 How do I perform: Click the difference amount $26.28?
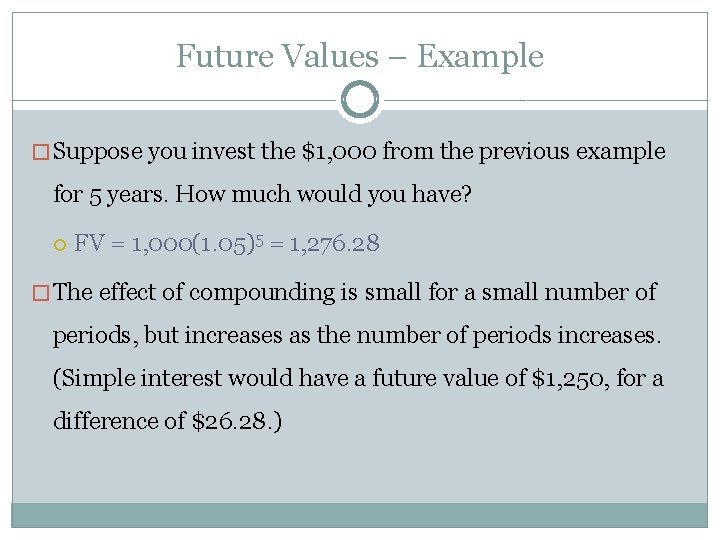229,421
